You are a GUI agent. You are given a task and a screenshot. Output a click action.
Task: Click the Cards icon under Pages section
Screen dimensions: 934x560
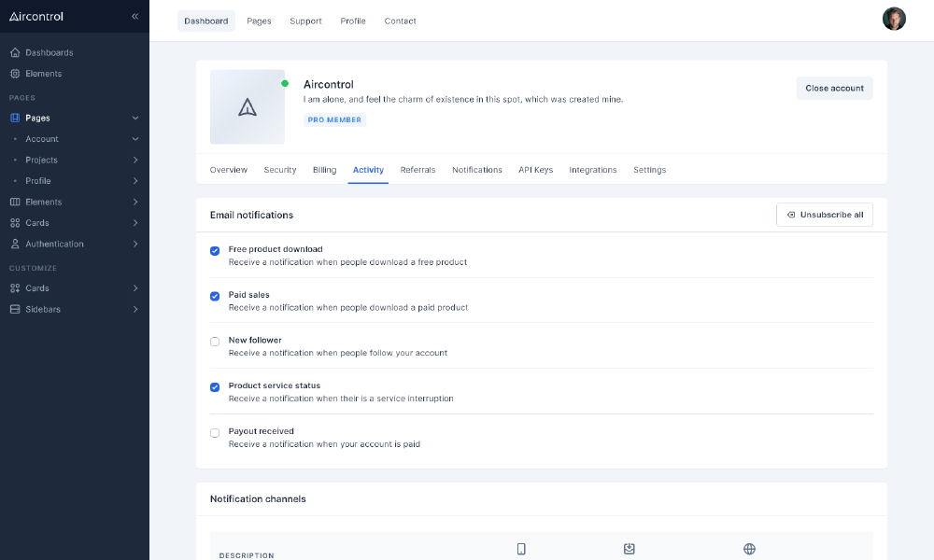tap(14, 222)
